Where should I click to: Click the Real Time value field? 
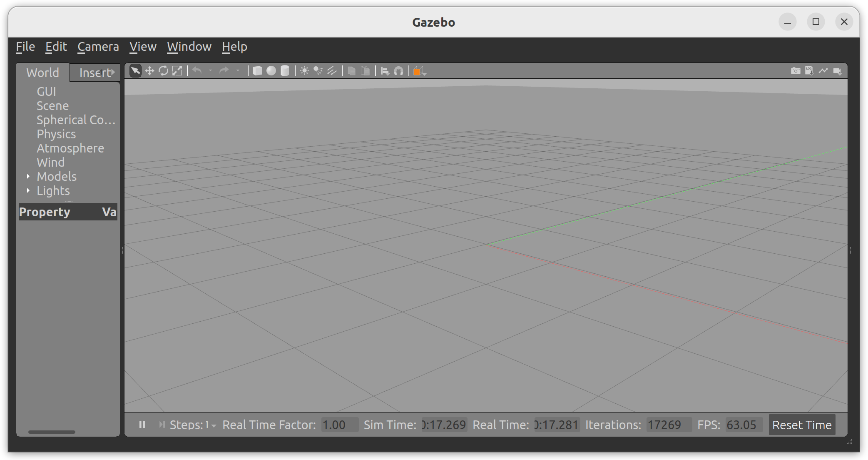[x=557, y=425]
